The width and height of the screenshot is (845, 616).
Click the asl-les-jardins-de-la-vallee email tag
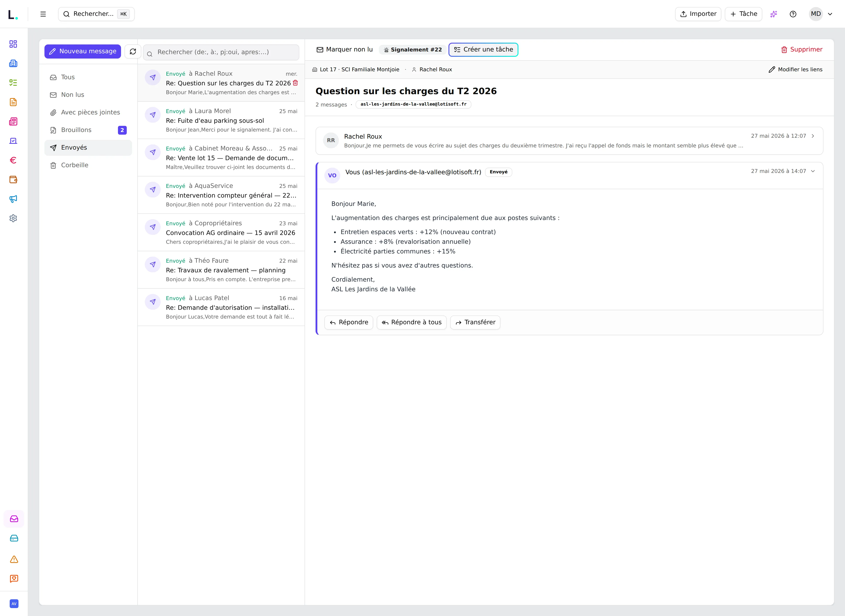413,104
